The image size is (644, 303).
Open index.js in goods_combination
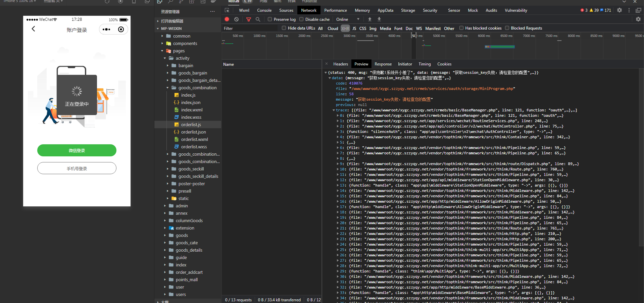coord(188,95)
